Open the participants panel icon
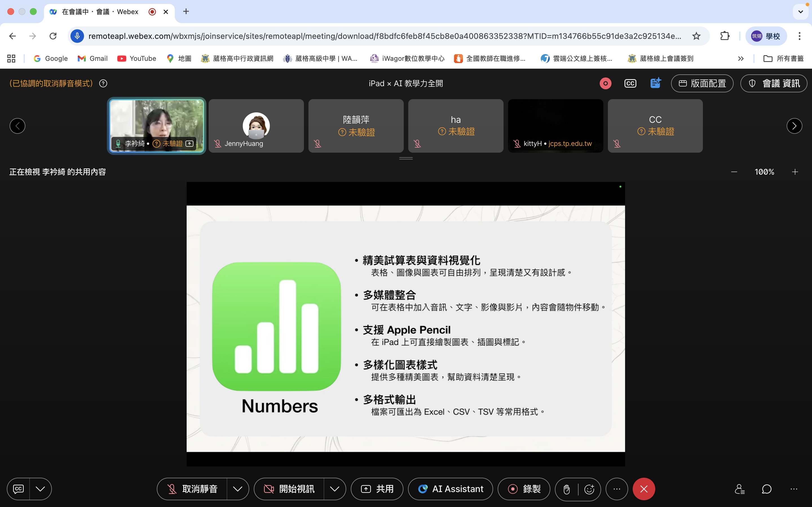The width and height of the screenshot is (812, 507). coord(740,489)
